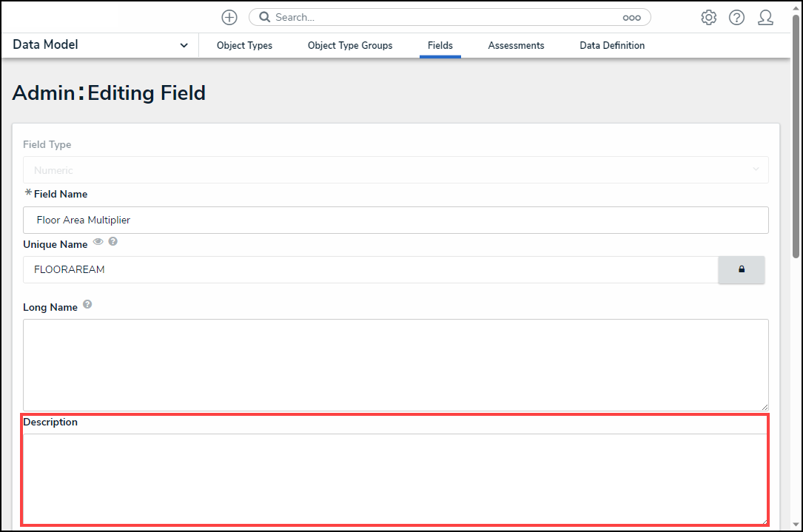Screen dimensions: 803x532
Task: Click the Long Name help icon
Action: 87,304
